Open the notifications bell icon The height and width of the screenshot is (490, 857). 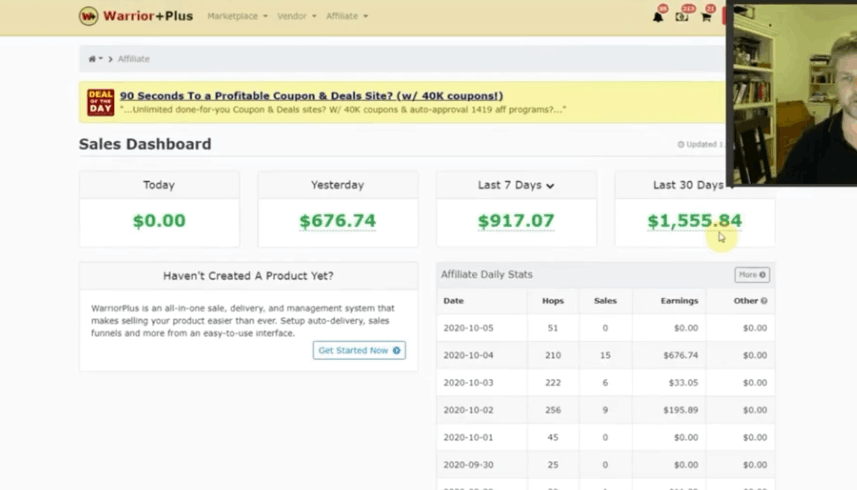coord(658,17)
